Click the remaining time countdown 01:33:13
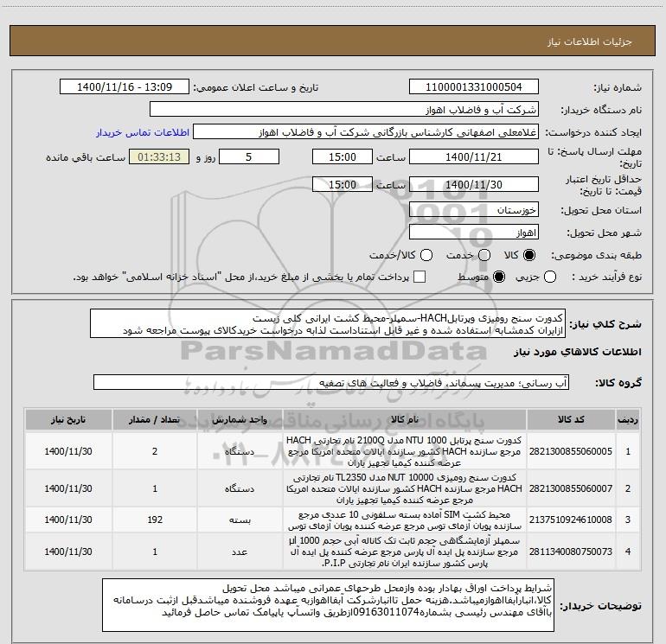 [159, 156]
